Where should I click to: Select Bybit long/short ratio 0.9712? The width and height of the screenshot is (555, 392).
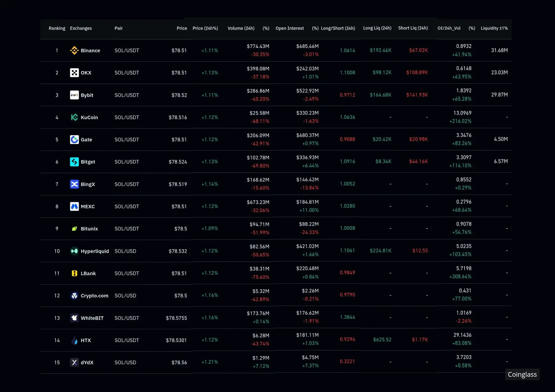(x=347, y=95)
